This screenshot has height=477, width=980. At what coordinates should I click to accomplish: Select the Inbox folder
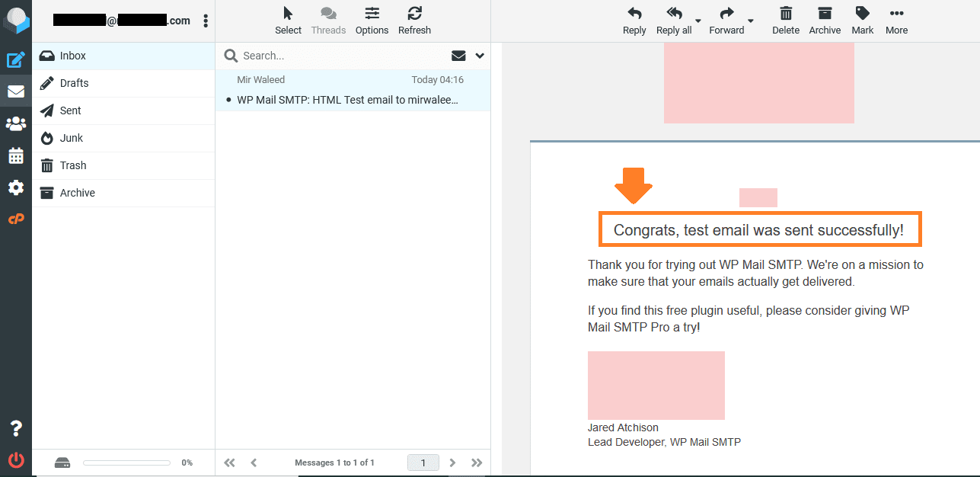[123, 56]
